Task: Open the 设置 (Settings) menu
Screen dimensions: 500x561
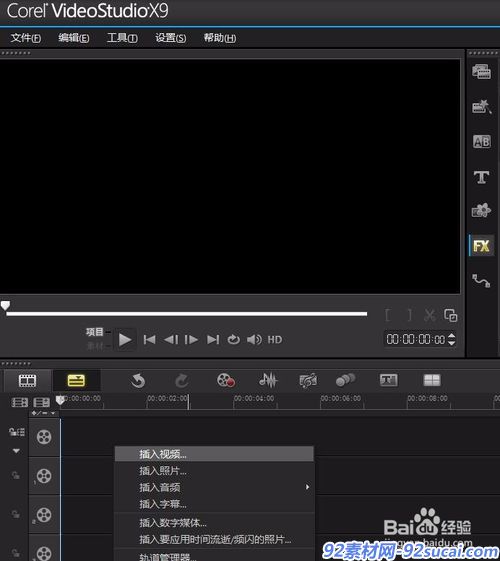Action: click(x=170, y=38)
